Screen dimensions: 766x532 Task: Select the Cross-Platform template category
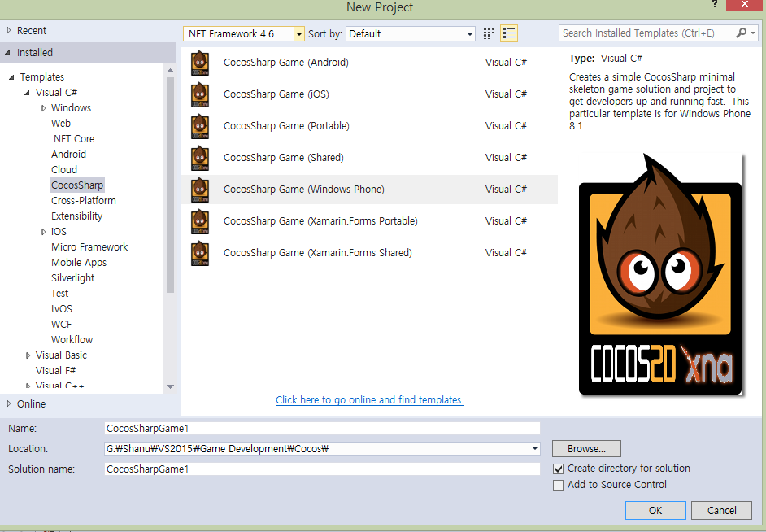point(84,201)
